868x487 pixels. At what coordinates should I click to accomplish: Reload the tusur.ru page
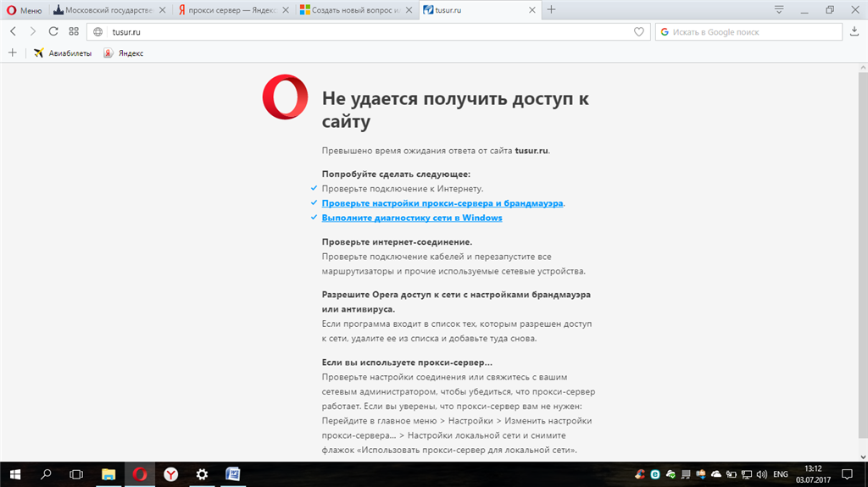pos(53,31)
